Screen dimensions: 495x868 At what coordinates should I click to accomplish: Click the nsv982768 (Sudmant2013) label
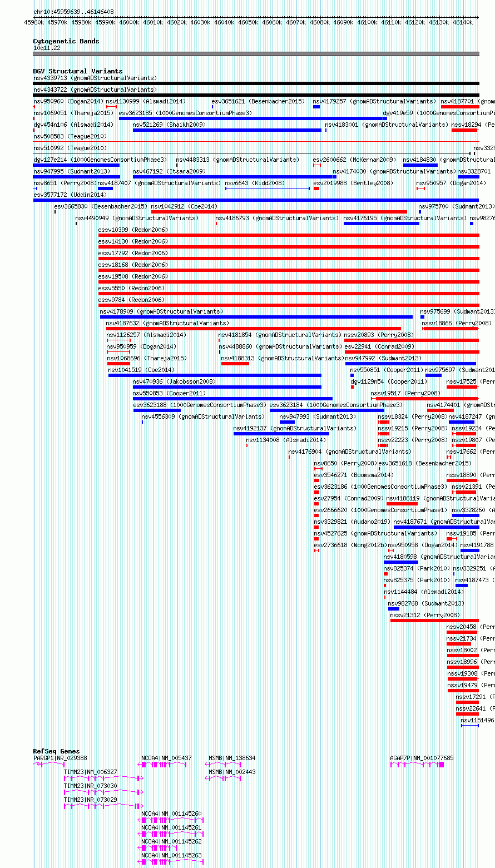(x=426, y=603)
